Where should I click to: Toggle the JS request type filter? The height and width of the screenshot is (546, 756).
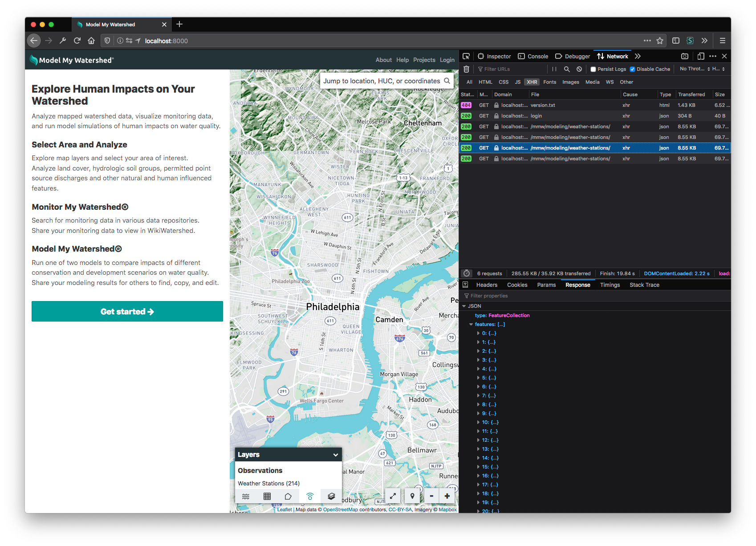tap(518, 82)
